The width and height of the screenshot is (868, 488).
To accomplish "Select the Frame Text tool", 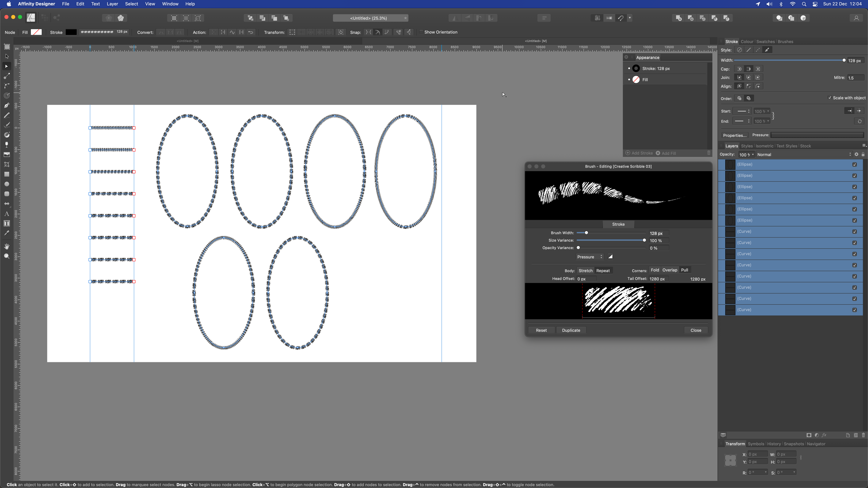I will (7, 224).
